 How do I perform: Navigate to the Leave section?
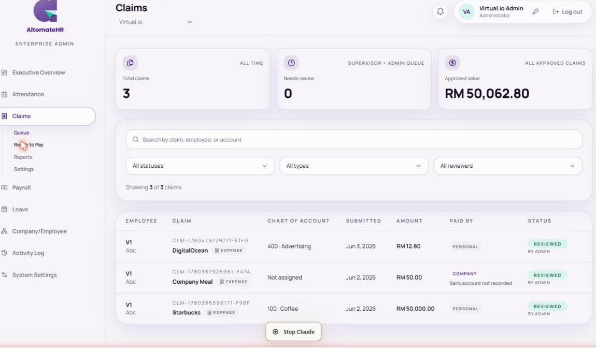[x=20, y=209]
